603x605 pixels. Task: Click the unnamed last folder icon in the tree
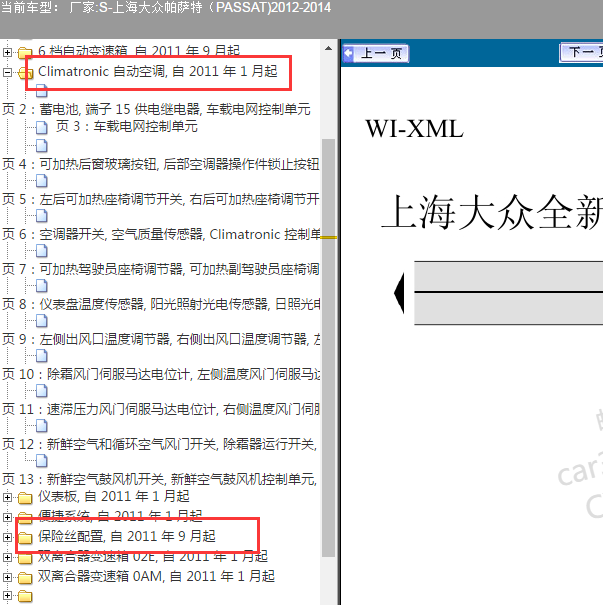click(25, 596)
